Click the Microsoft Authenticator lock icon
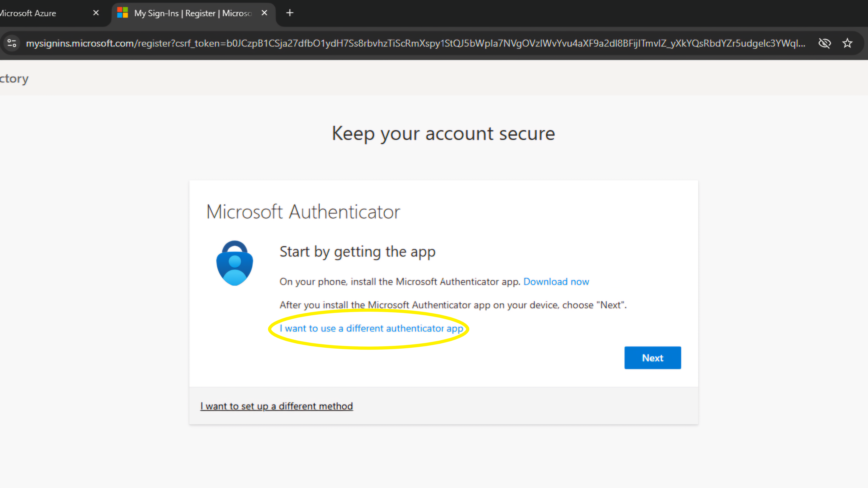This screenshot has height=488, width=868. [235, 263]
